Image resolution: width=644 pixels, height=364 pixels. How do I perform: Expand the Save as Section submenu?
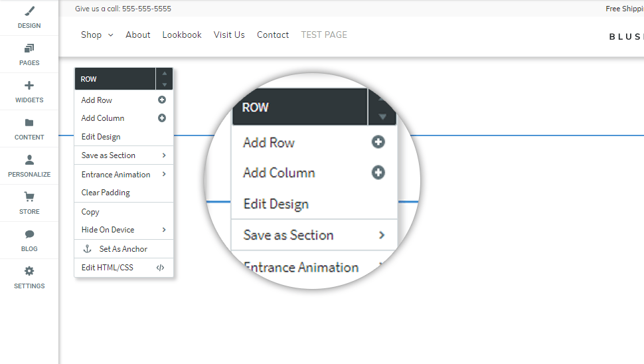(163, 155)
